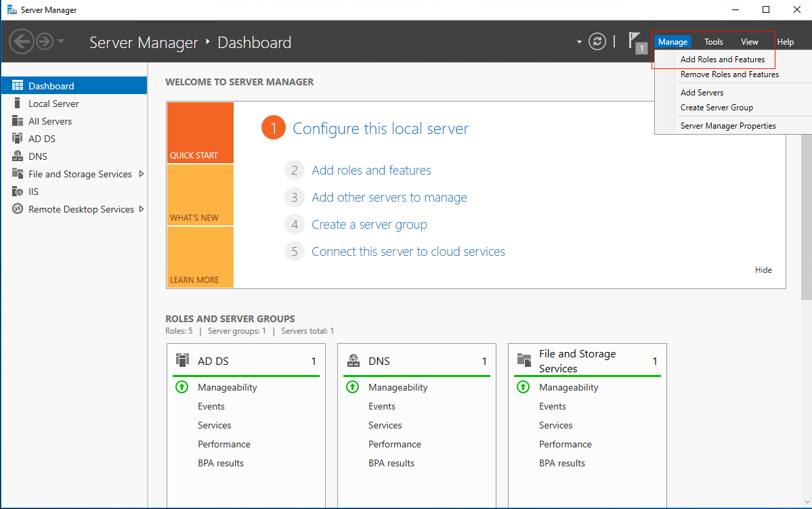Click File and Storage Manageability status icon
The width and height of the screenshot is (812, 509).
click(x=523, y=386)
